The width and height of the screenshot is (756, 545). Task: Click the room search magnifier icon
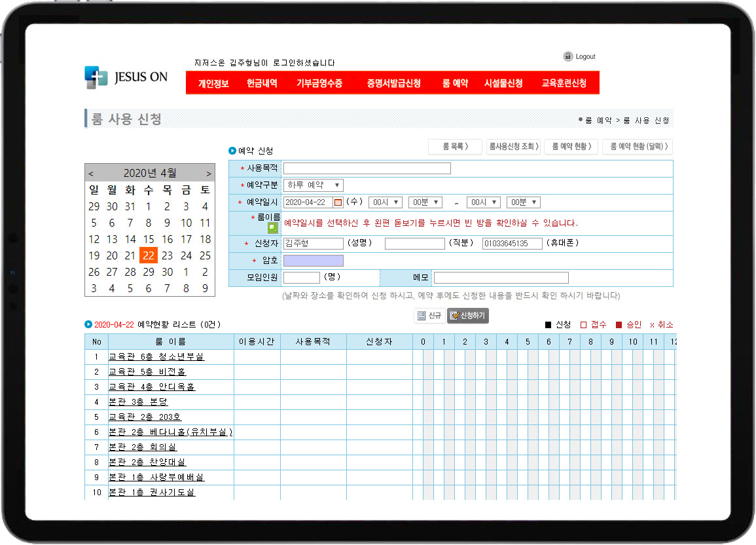pyautogui.click(x=272, y=228)
